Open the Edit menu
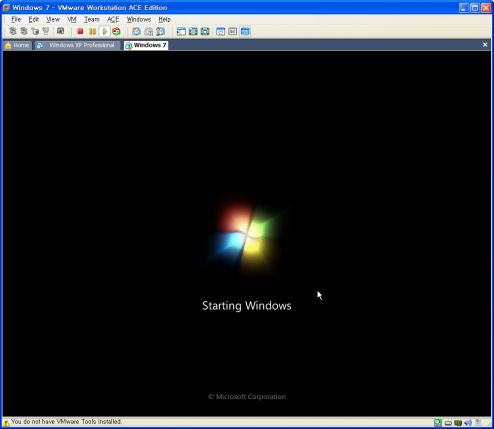 (34, 19)
